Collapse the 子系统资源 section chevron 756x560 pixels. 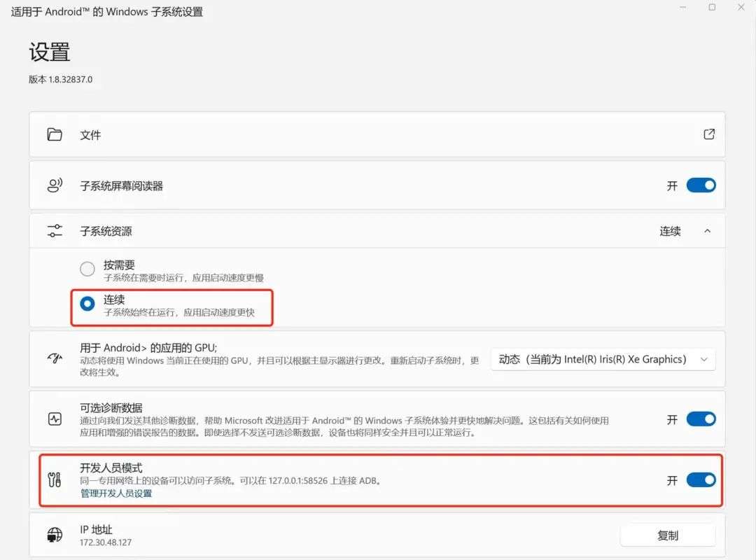pos(707,231)
